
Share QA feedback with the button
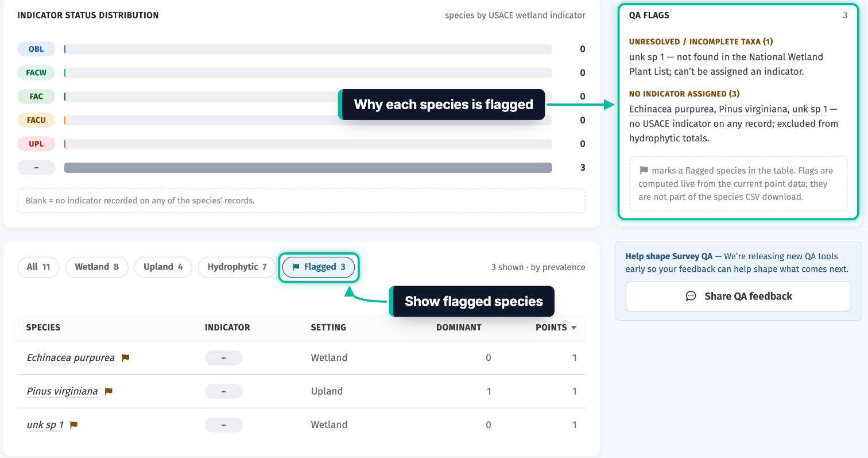pos(738,296)
